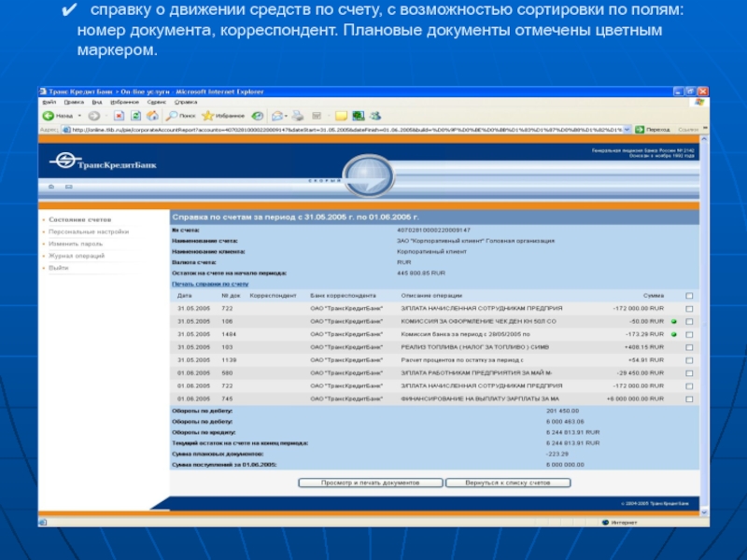The height and width of the screenshot is (560, 747).
Task: Click the green planned-document marker on row 106
Action: pos(672,321)
